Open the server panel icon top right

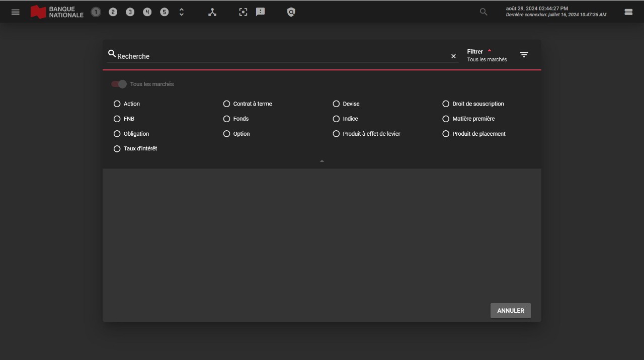point(628,12)
